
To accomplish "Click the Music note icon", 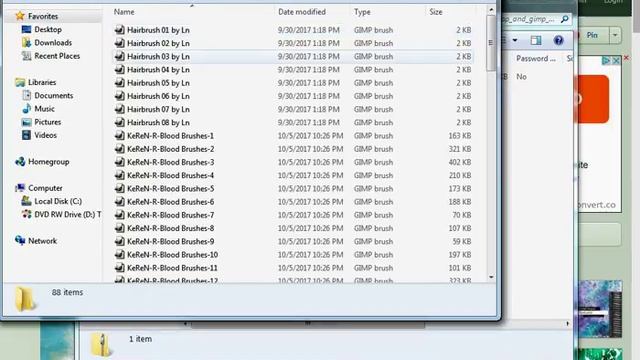I will (x=27, y=109).
